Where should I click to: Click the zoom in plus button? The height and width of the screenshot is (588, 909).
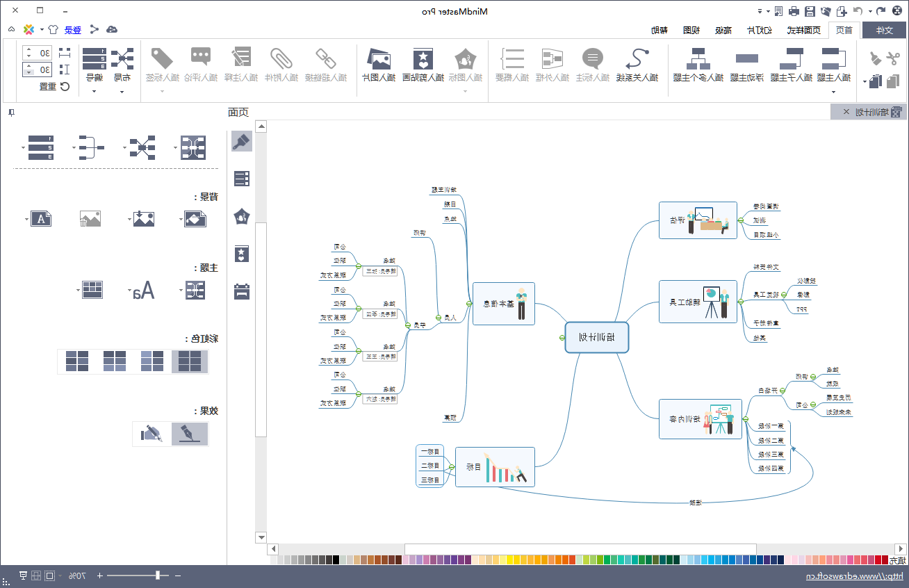point(99,575)
